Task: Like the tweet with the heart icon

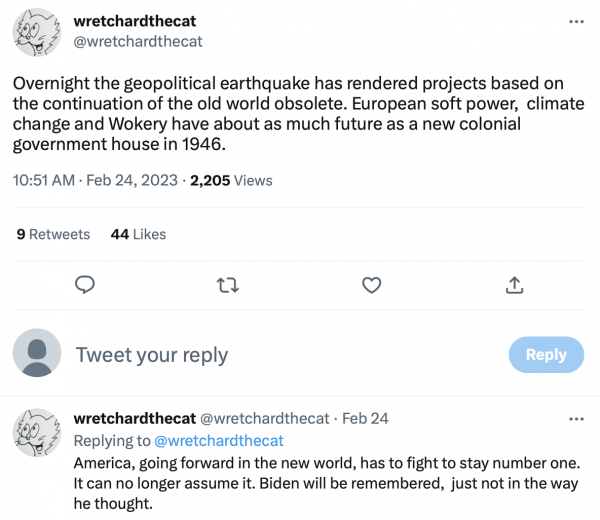Action: (x=371, y=285)
